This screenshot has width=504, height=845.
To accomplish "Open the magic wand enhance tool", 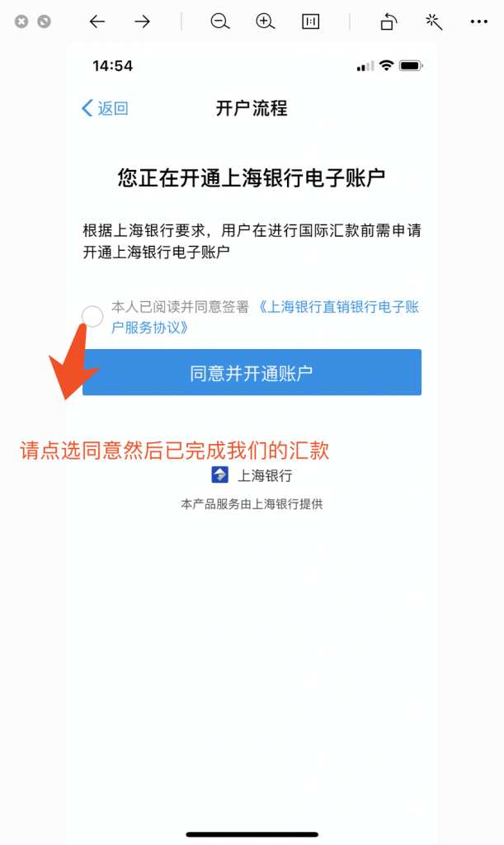I will pos(433,21).
